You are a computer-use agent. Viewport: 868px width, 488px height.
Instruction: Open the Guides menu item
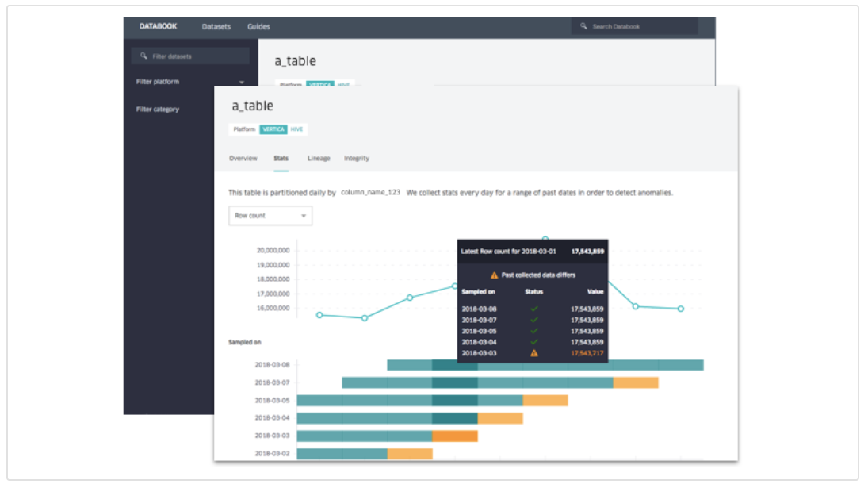point(258,27)
